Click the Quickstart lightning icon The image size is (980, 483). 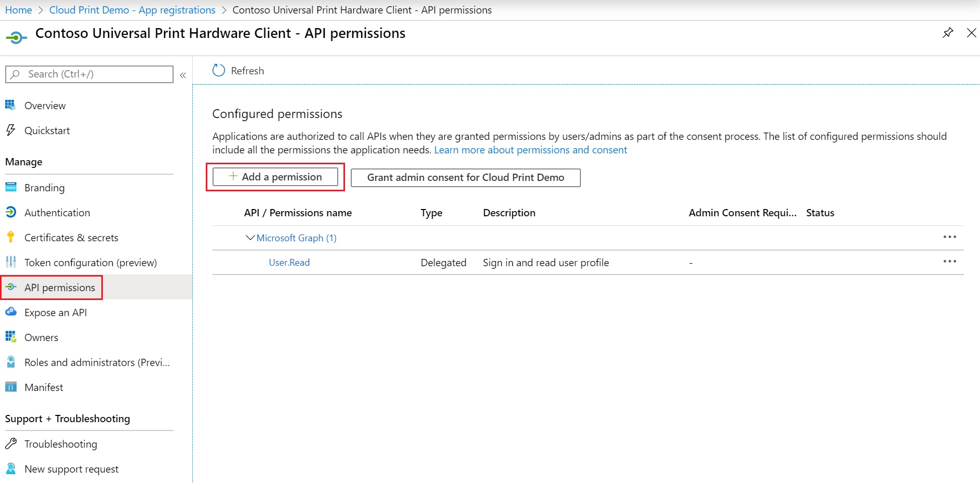coord(10,130)
